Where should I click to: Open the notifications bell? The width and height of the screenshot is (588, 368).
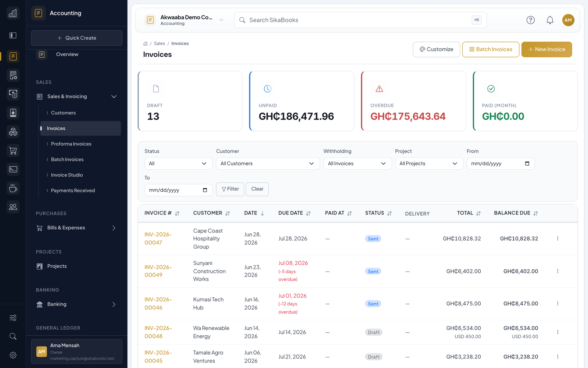pyautogui.click(x=550, y=20)
